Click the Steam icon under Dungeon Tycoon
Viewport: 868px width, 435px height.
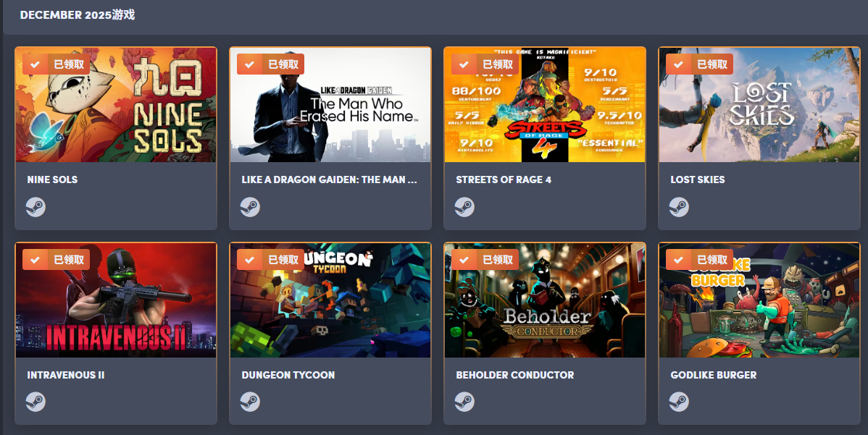tap(250, 402)
